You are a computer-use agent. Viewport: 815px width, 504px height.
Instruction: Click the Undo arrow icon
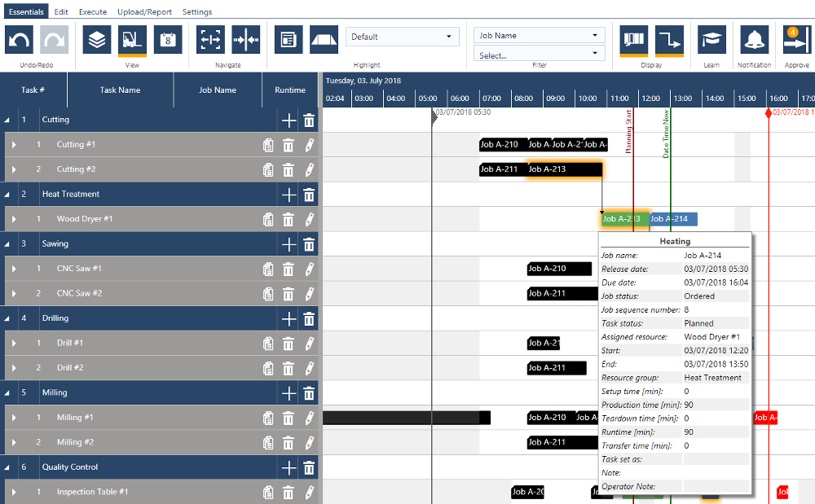[x=20, y=39]
